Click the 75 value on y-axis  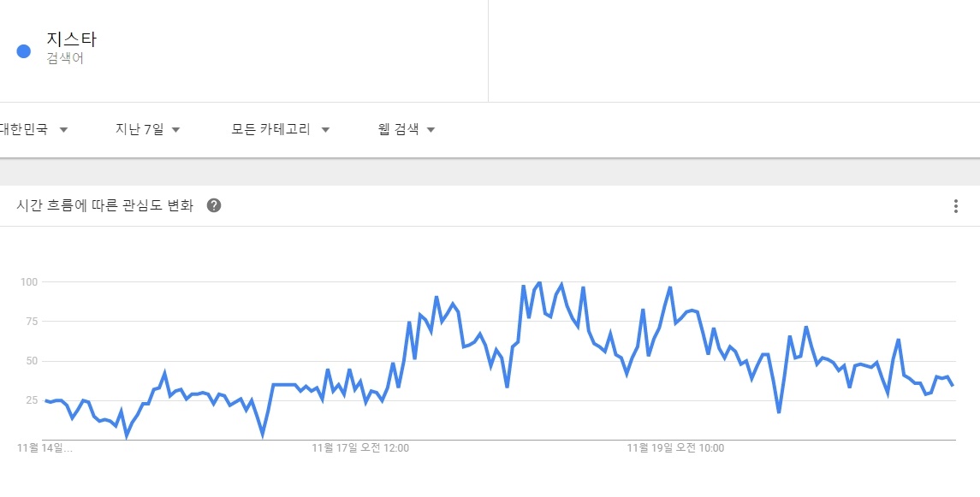click(31, 321)
